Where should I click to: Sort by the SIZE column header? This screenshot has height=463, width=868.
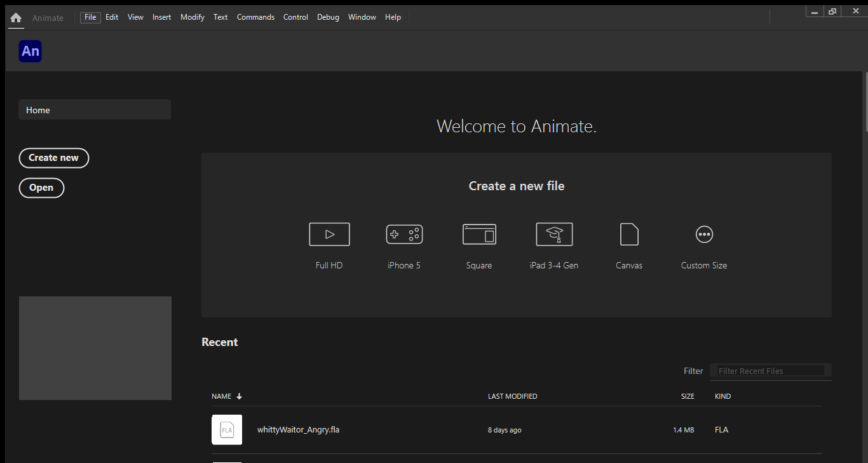click(x=688, y=396)
